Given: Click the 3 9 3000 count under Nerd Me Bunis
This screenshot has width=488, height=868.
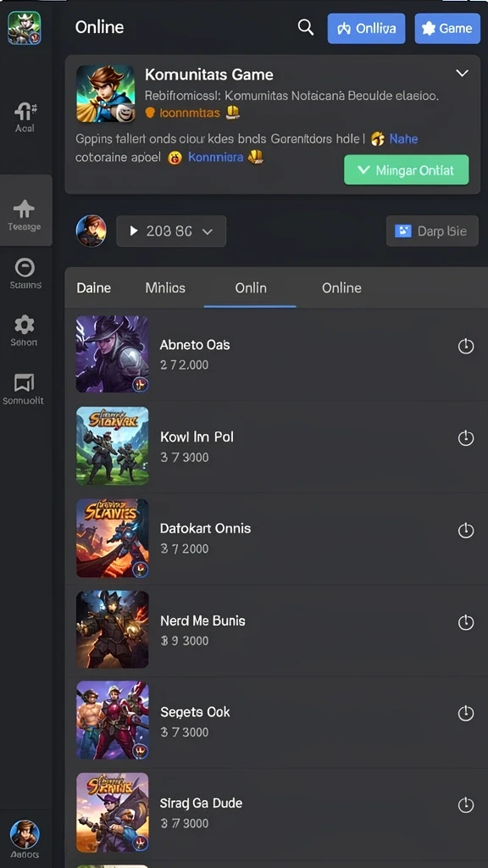Looking at the screenshot, I should pyautogui.click(x=184, y=641).
